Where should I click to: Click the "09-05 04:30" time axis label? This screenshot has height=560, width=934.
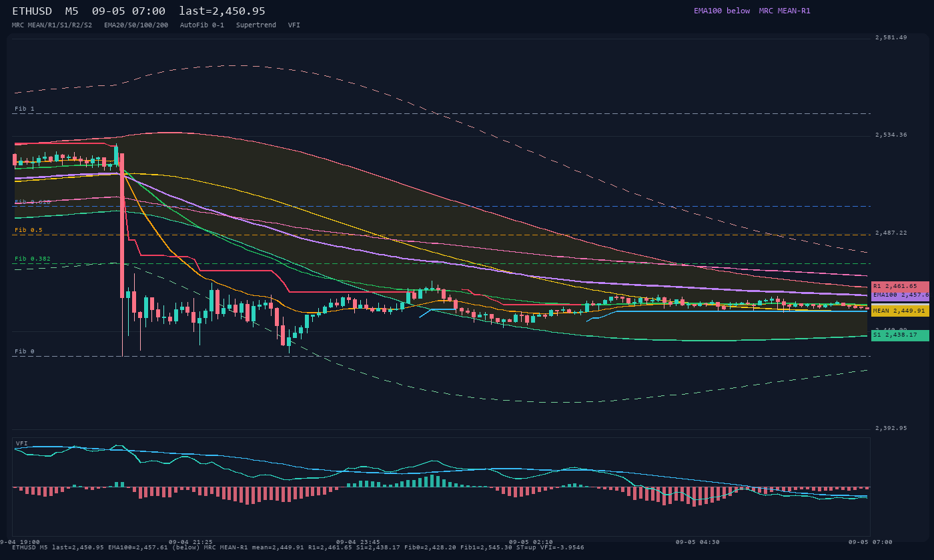(697, 542)
